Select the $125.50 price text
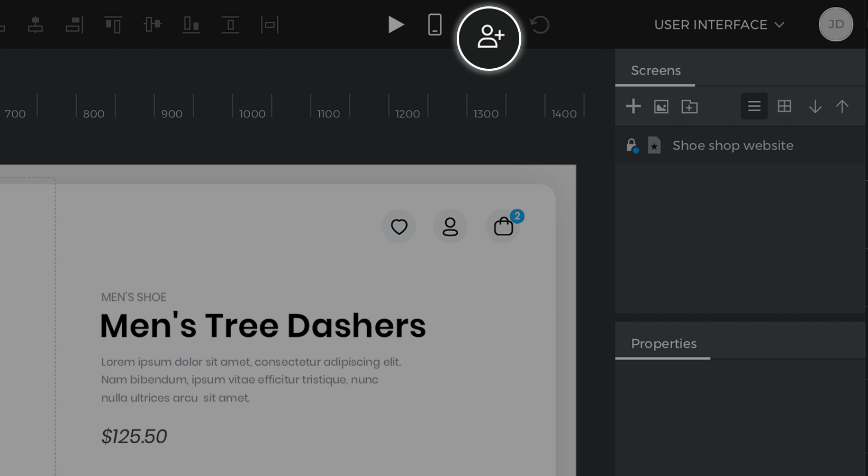The image size is (868, 476). click(134, 436)
